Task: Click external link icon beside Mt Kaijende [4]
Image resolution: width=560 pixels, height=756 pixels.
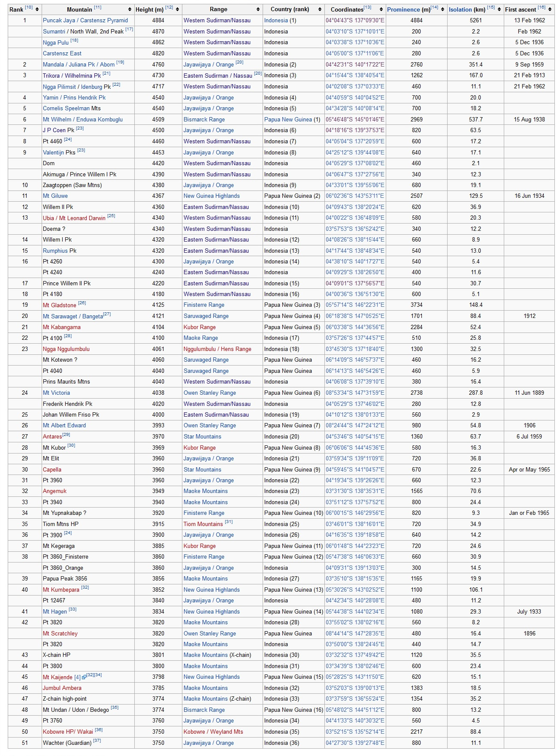Action: 84,677
